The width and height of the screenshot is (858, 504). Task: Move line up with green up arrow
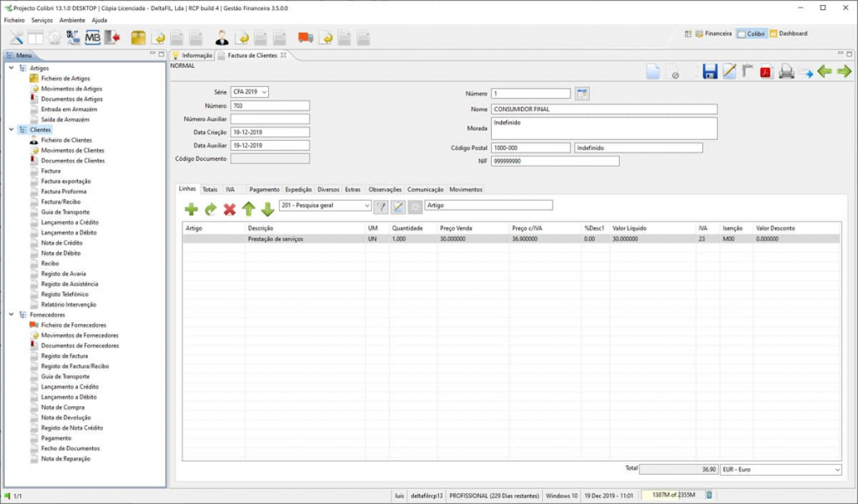(x=249, y=209)
